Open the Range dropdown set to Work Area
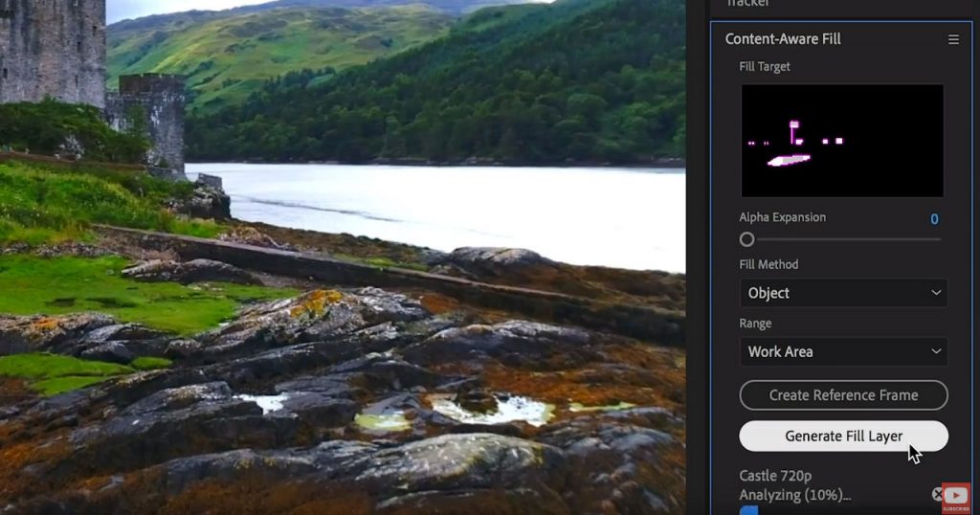The height and width of the screenshot is (515, 980). point(843,352)
